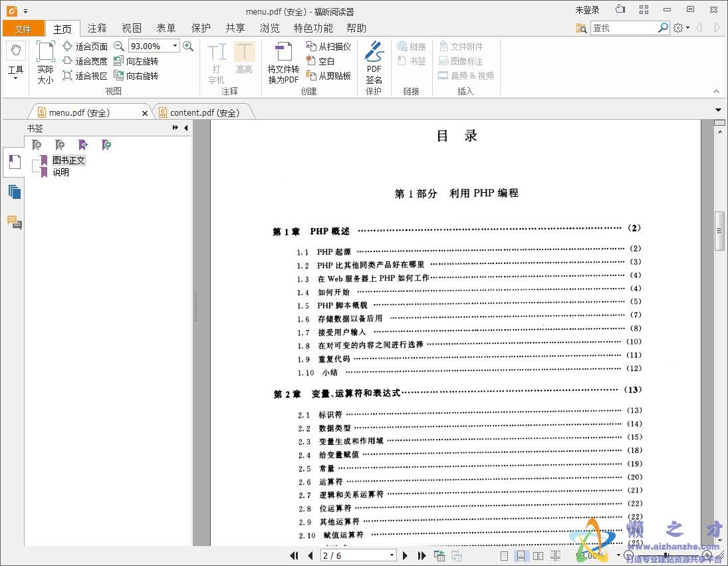Click the Image Annotation insert icon

pyautogui.click(x=467, y=61)
